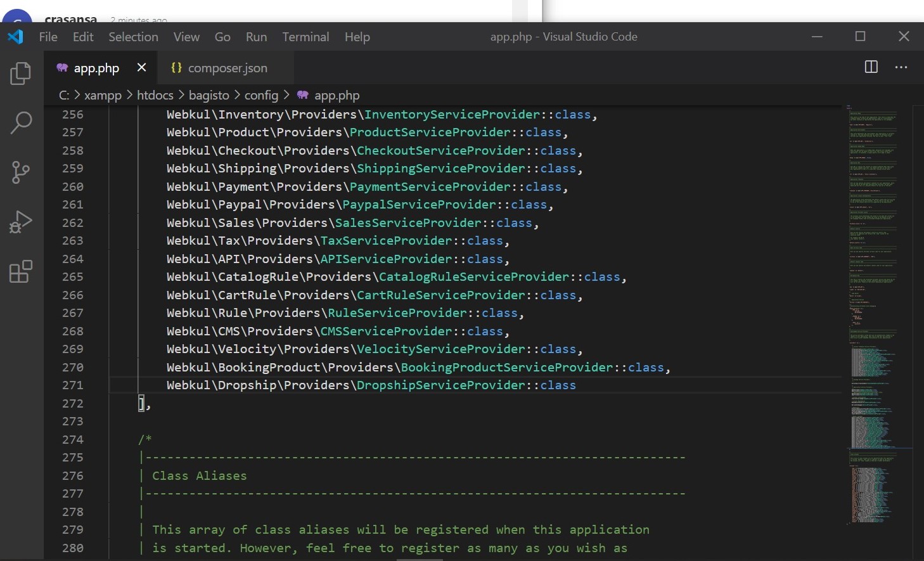Click ProductServiceProvider on line 257
Image resolution: width=924 pixels, height=561 pixels.
[430, 132]
